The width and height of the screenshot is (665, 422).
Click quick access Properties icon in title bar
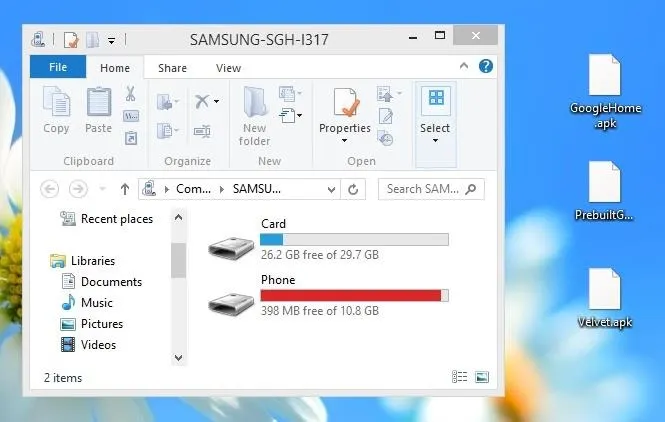pos(70,40)
